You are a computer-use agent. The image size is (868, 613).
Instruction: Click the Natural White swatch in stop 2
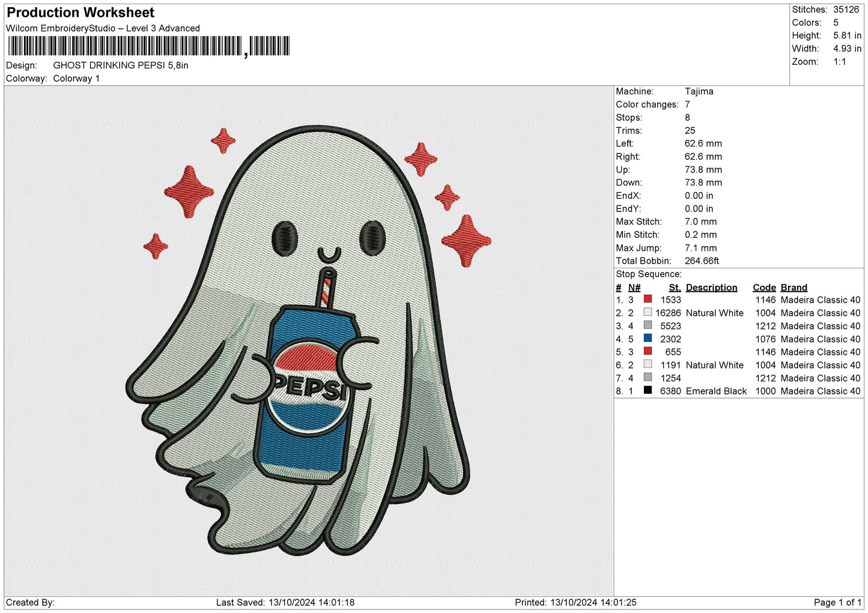pyautogui.click(x=648, y=312)
